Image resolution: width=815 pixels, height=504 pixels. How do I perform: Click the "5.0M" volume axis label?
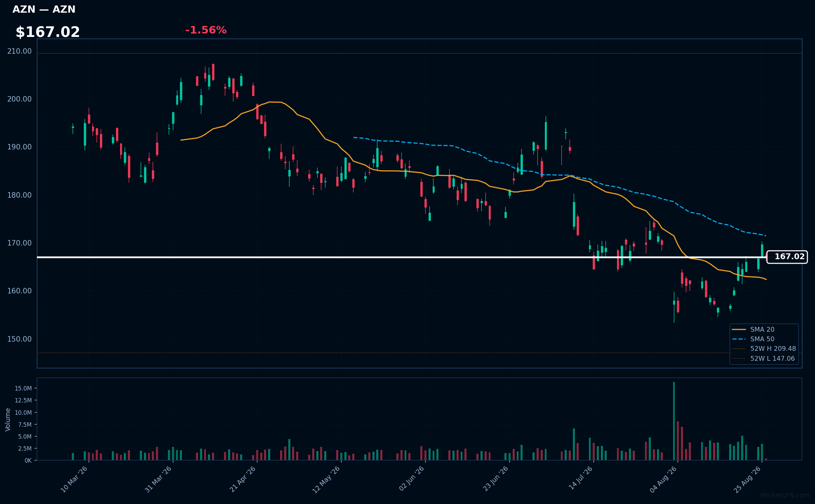[x=25, y=437]
